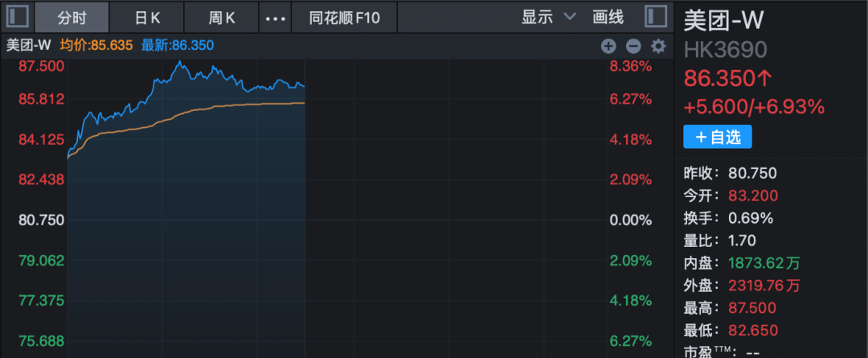Click the 最低 82.650 row
The width and height of the screenshot is (868, 358).
(731, 331)
